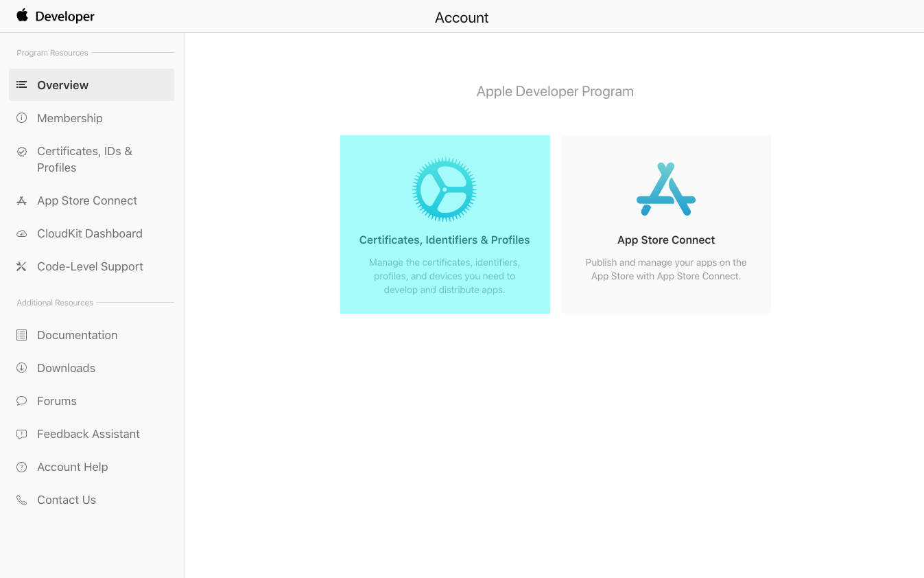The width and height of the screenshot is (924, 578).
Task: Click the large App Store Connect logo
Action: point(665,189)
